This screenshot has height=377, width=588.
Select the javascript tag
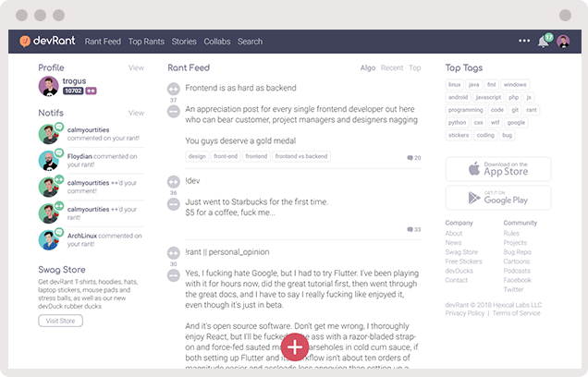[x=488, y=97]
